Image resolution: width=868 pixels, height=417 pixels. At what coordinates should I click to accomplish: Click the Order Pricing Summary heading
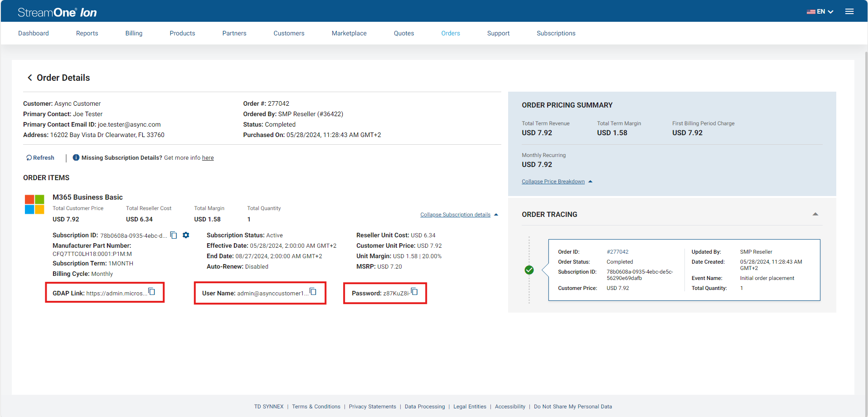click(567, 105)
